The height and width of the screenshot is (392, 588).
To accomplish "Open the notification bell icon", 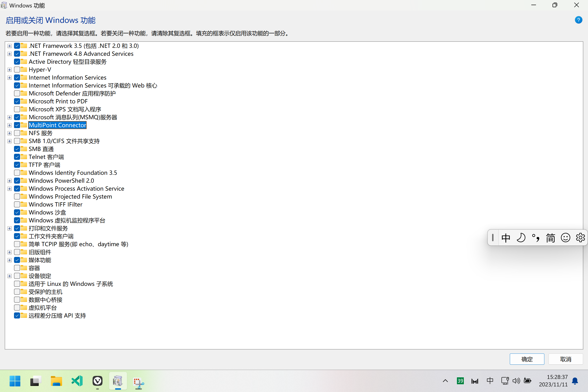I will pyautogui.click(x=575, y=381).
